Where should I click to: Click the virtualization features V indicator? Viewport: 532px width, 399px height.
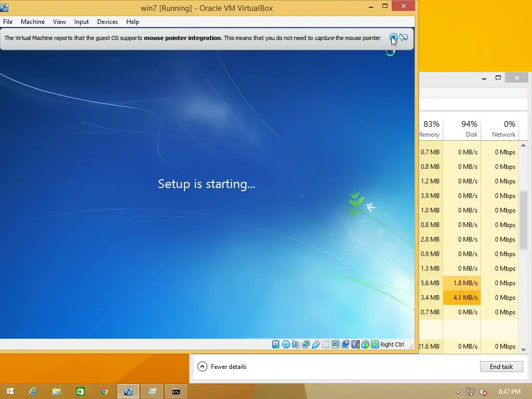(355, 344)
